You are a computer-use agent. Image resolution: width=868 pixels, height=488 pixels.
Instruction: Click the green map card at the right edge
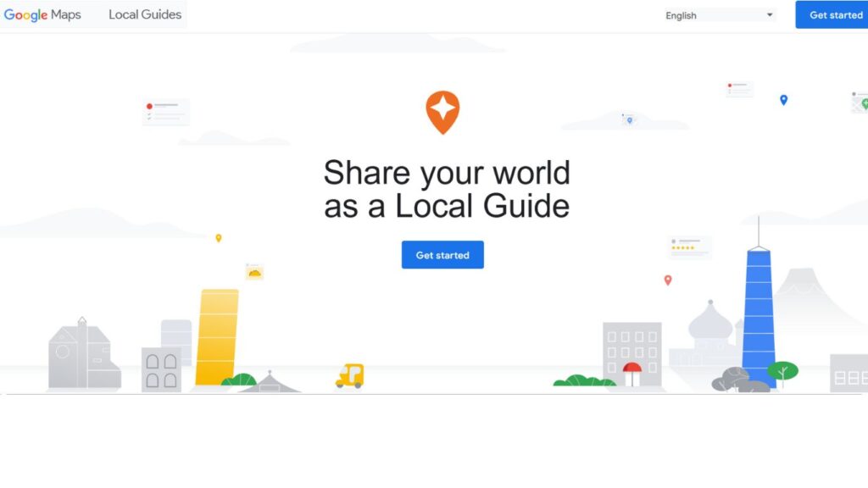click(859, 103)
